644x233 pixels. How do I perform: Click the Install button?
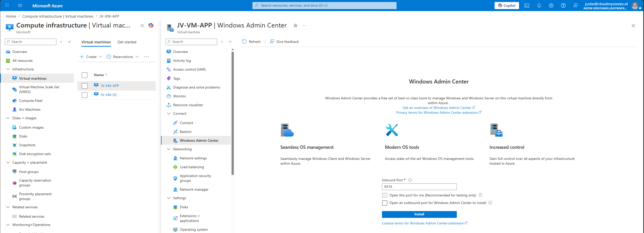(419, 214)
